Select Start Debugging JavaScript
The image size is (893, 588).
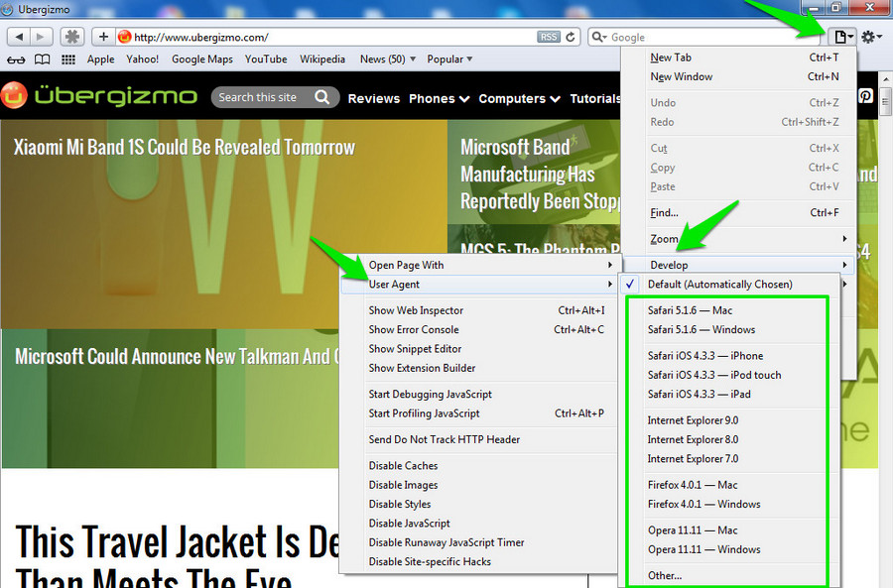pyautogui.click(x=479, y=394)
